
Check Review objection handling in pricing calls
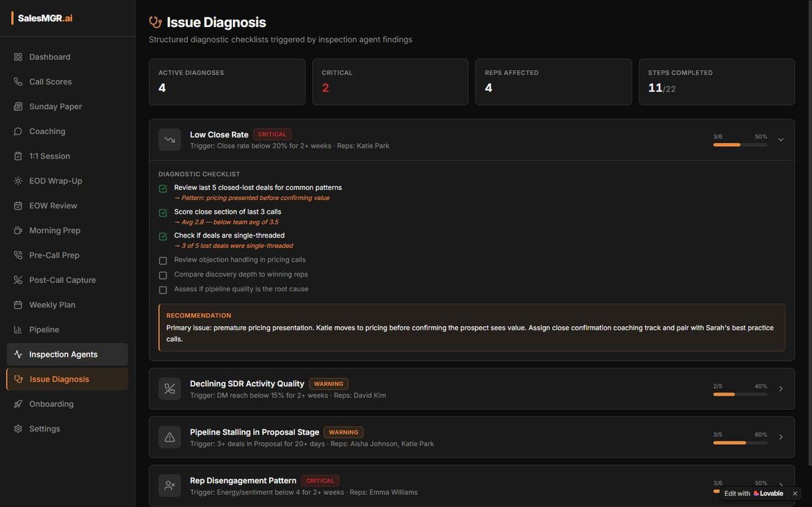pos(163,260)
